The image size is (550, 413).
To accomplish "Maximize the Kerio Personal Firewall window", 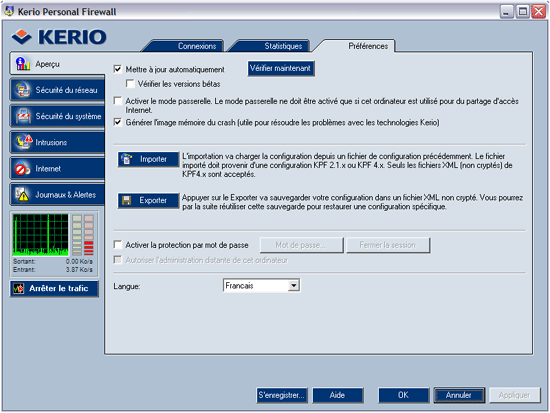I will (523, 12).
